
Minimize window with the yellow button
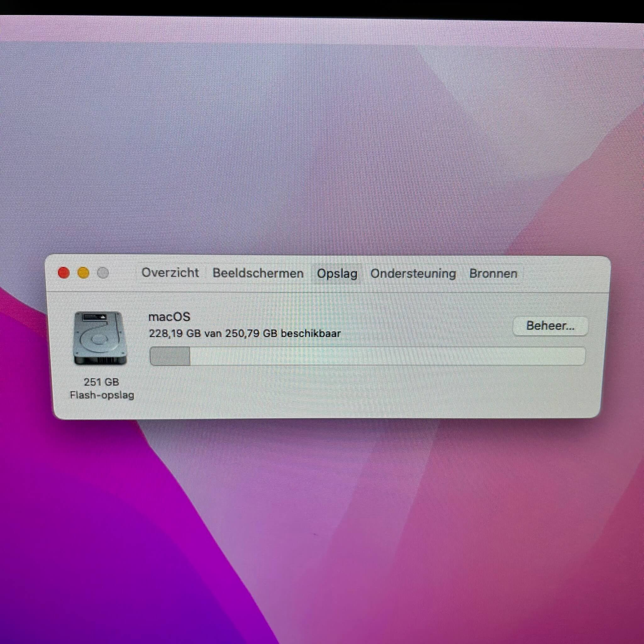[x=83, y=273]
